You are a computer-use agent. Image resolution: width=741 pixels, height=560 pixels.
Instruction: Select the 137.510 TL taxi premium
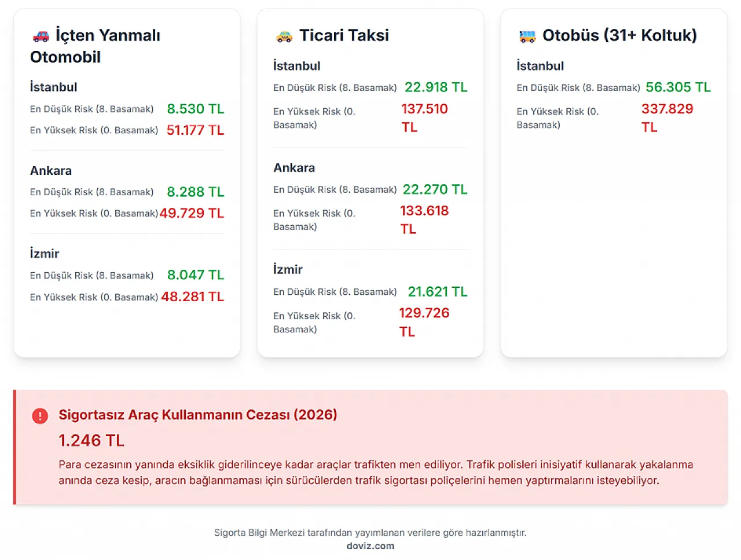point(424,118)
